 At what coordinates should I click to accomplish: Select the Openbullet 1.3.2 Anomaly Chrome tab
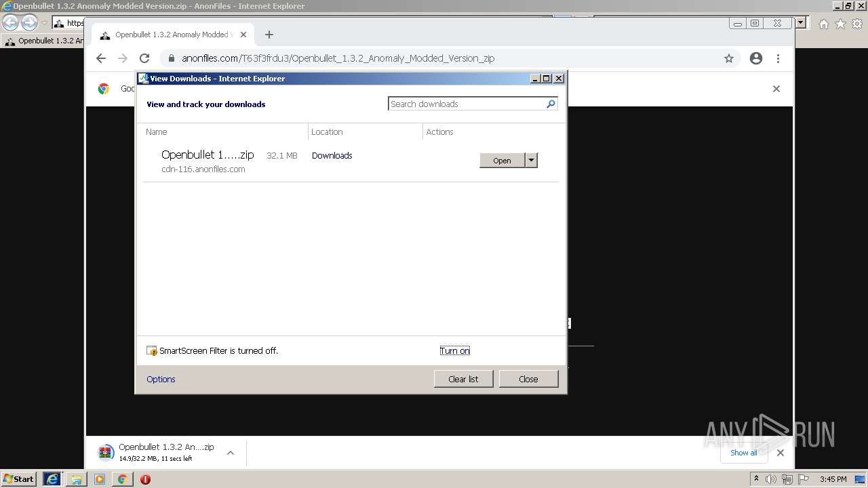pos(173,35)
